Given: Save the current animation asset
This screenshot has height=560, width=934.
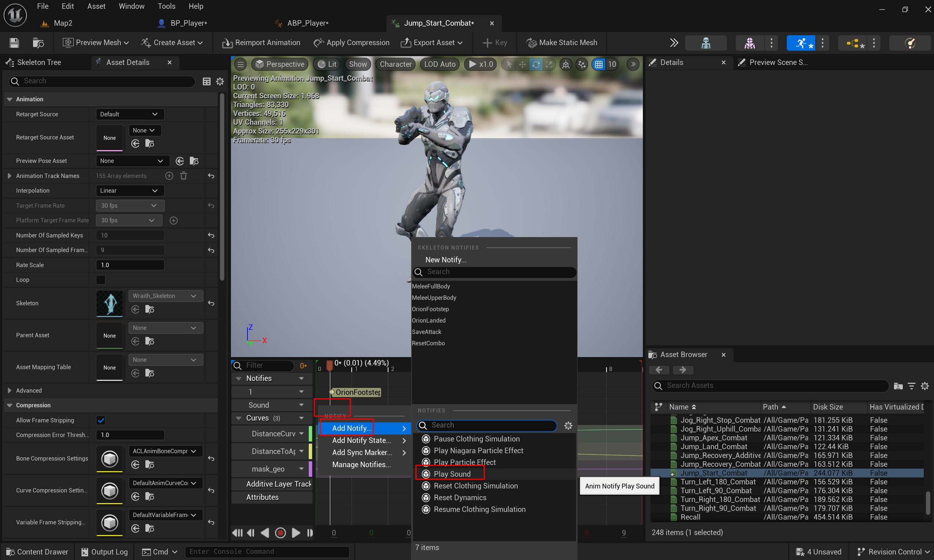Looking at the screenshot, I should coord(14,43).
